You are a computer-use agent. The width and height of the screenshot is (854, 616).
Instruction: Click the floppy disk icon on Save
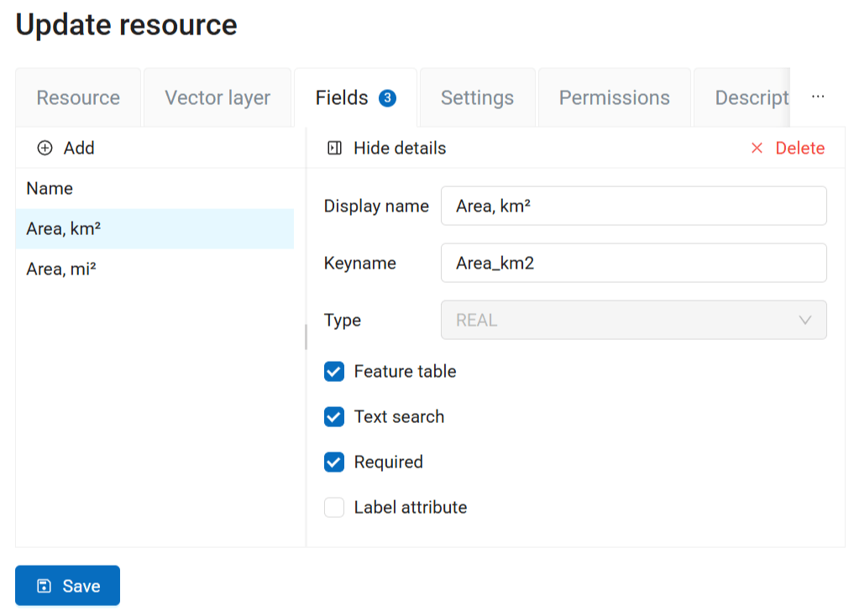tap(45, 586)
